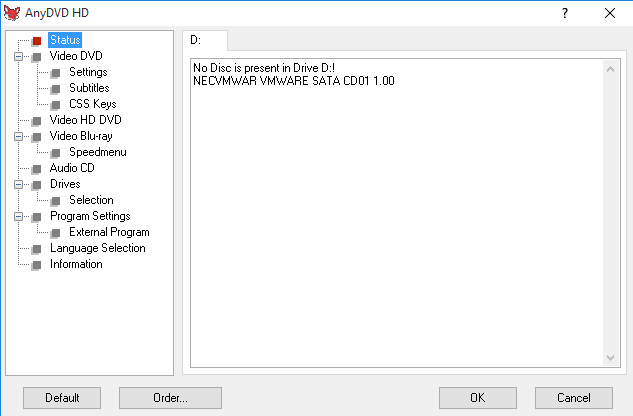Click the 'NECVMWAR VMWARE SATA CD01 1.00' line
Image resolution: width=633 pixels, height=416 pixels.
tap(294, 81)
